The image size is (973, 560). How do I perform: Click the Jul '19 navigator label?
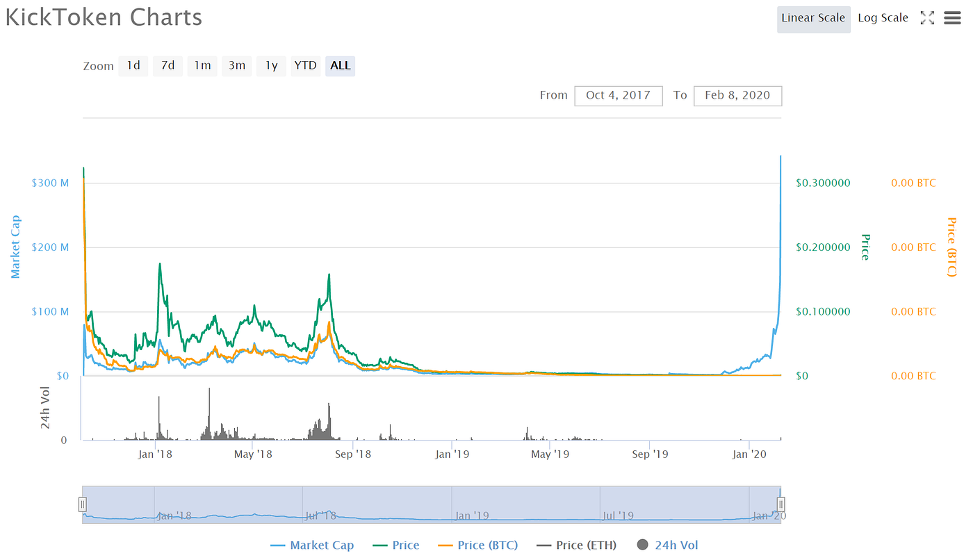click(618, 516)
